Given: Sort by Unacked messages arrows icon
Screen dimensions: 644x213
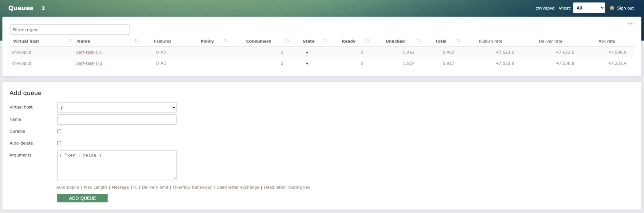Looking at the screenshot, I should (x=419, y=41).
